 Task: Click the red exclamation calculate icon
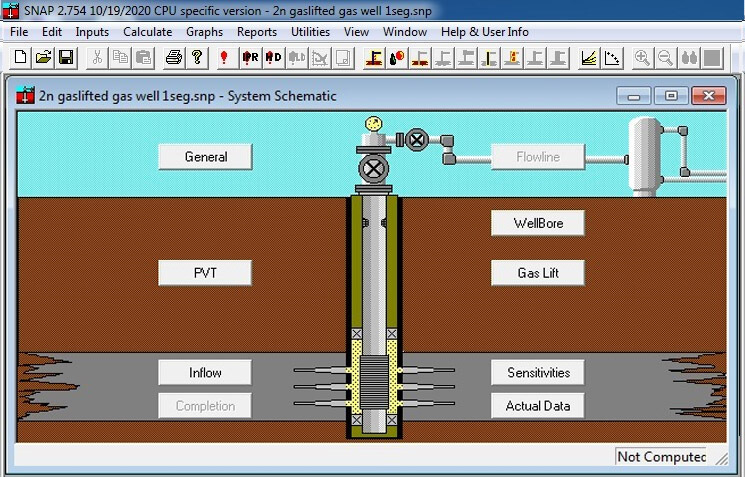(x=224, y=58)
